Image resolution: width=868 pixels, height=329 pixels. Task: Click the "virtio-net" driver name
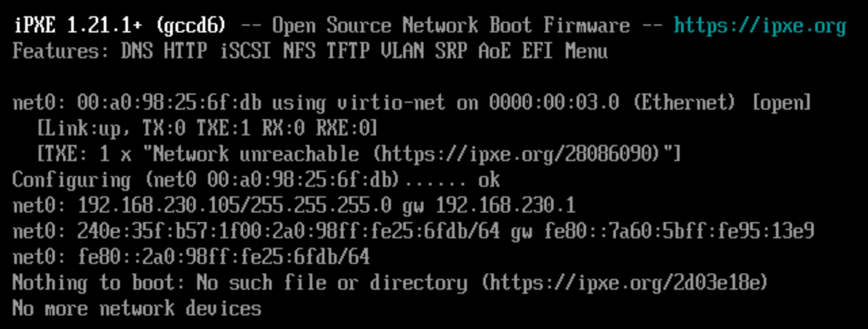pyautogui.click(x=391, y=103)
